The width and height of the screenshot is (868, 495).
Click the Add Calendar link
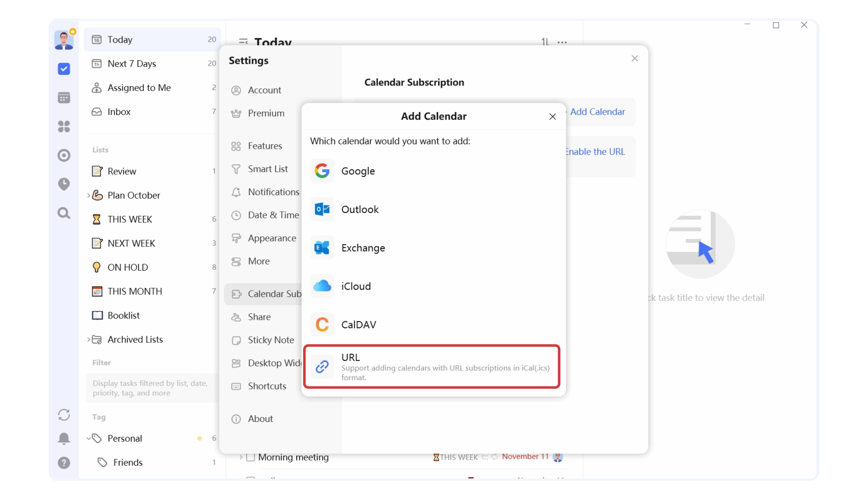point(597,112)
